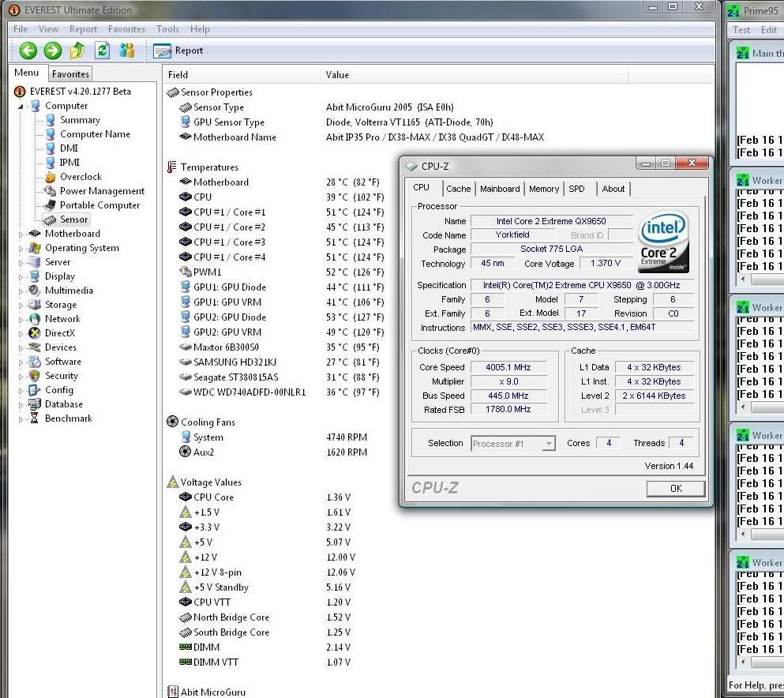The width and height of the screenshot is (784, 698).
Task: Open the View menu in EVEREST
Action: pyautogui.click(x=48, y=29)
